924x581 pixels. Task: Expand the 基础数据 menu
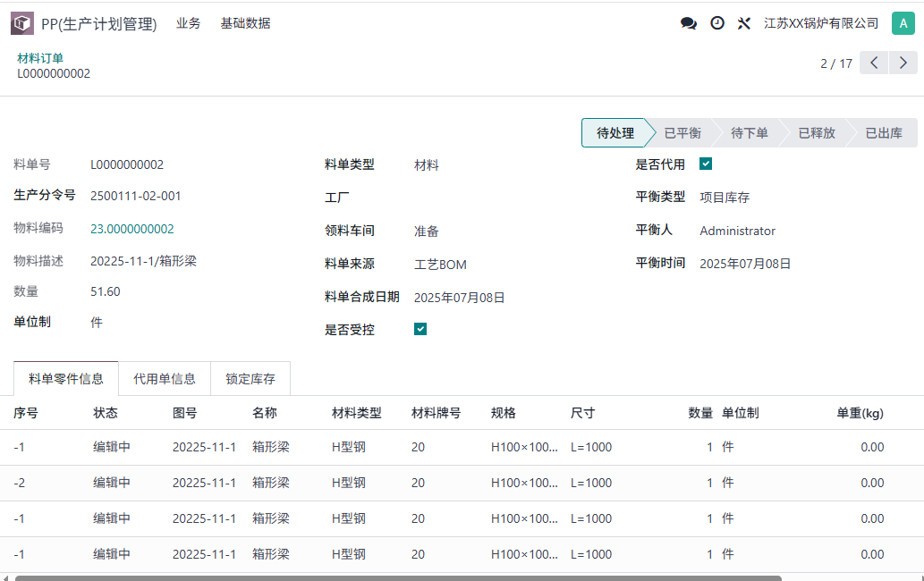[x=245, y=24]
